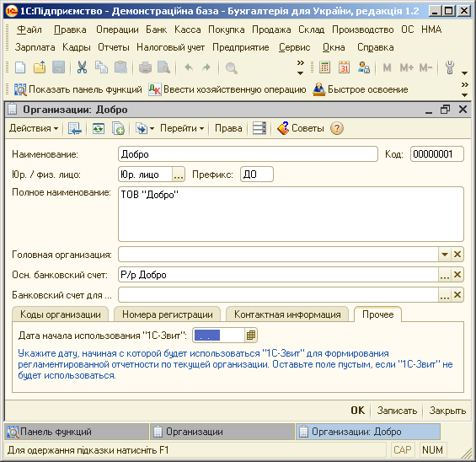The height and width of the screenshot is (462, 476).
Task: Redo the action arrow
Action: click(x=206, y=67)
